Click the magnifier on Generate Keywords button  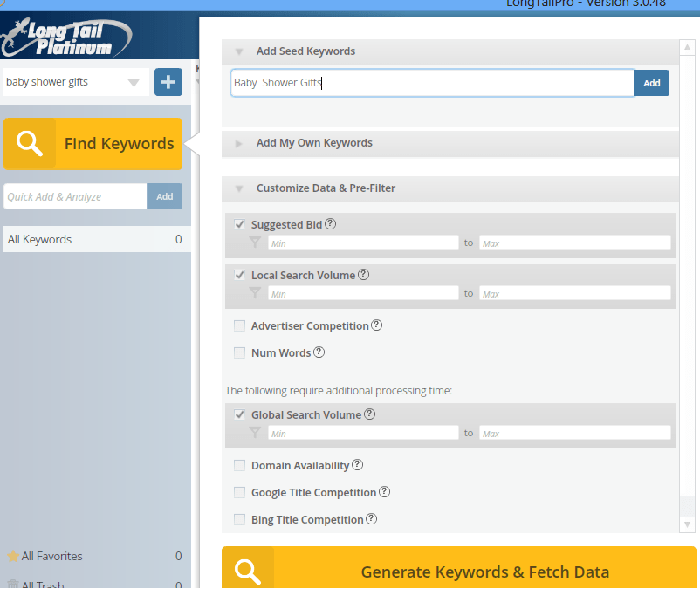click(248, 572)
